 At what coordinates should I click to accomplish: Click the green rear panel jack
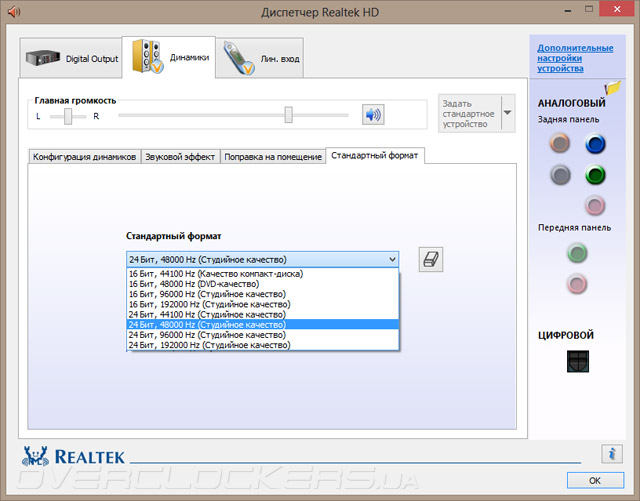pos(595,175)
